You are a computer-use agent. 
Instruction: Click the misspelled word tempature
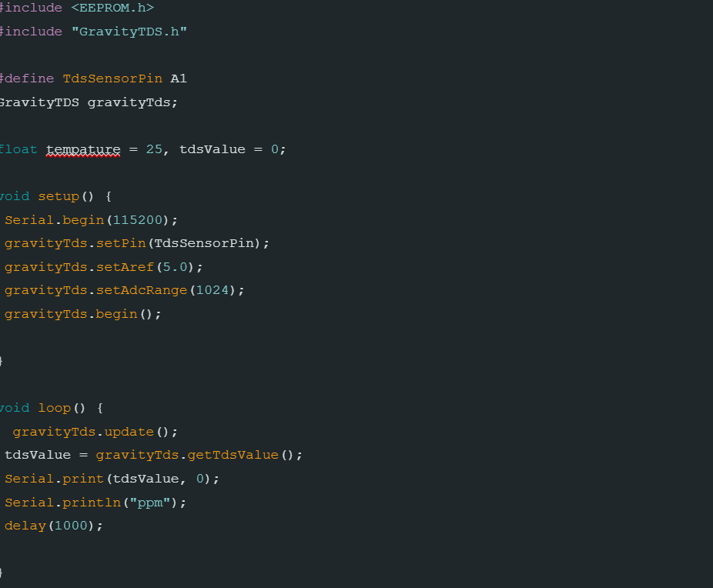83,149
